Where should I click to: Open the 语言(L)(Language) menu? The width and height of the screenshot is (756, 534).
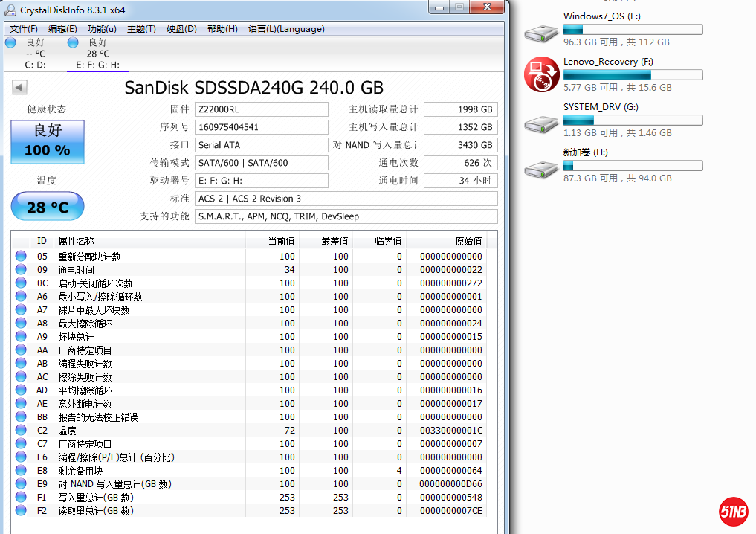(286, 29)
